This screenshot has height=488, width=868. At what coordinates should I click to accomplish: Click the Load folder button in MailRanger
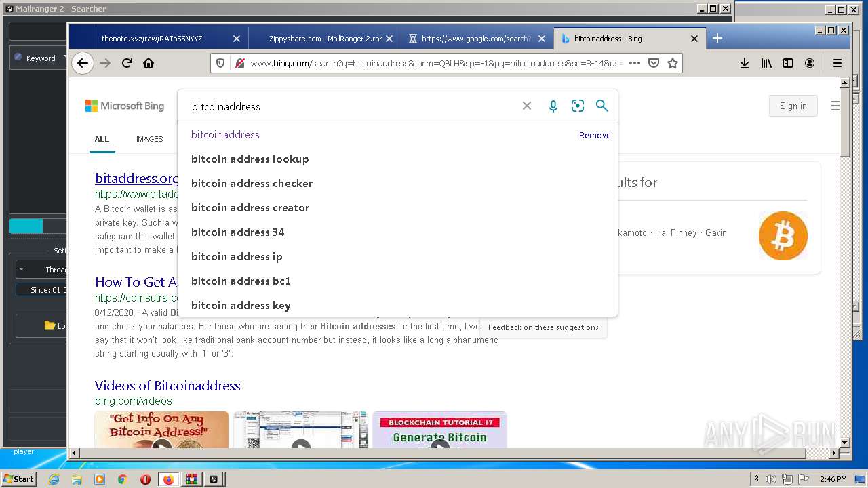tap(41, 325)
